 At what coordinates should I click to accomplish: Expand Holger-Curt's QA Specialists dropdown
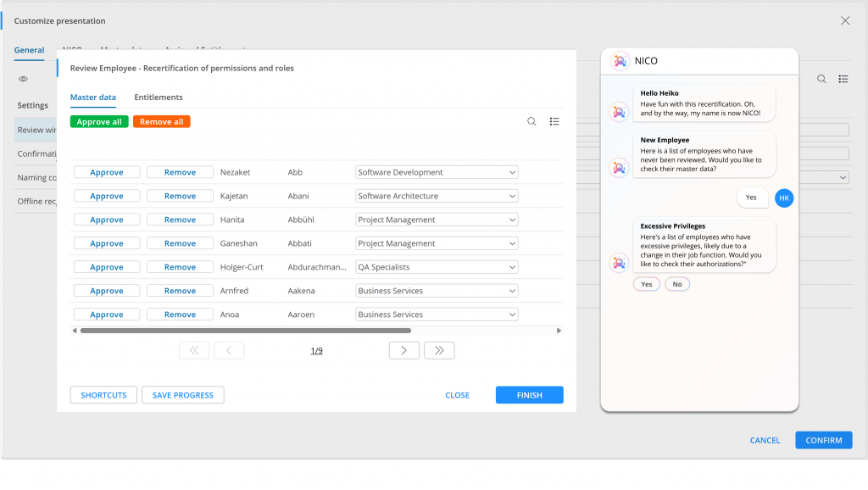(x=436, y=267)
